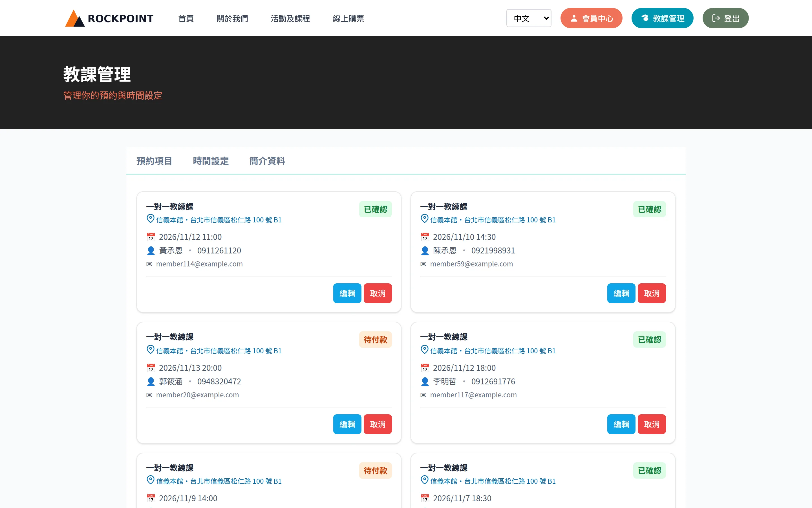Click person icon beside 陳承恩
The height and width of the screenshot is (508, 812).
point(425,251)
